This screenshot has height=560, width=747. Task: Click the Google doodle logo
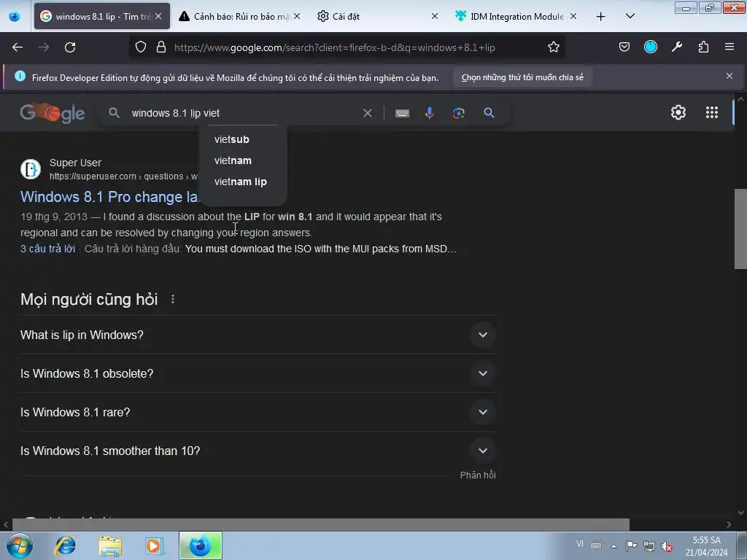(x=53, y=113)
